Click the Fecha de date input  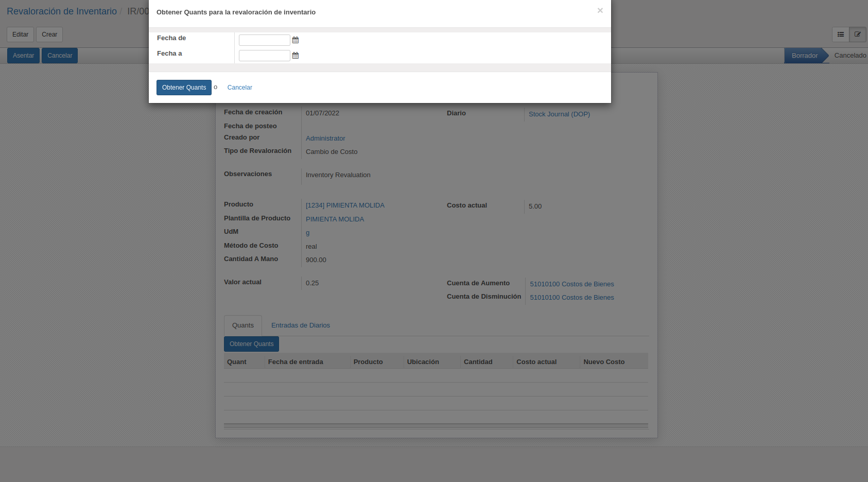click(x=265, y=40)
